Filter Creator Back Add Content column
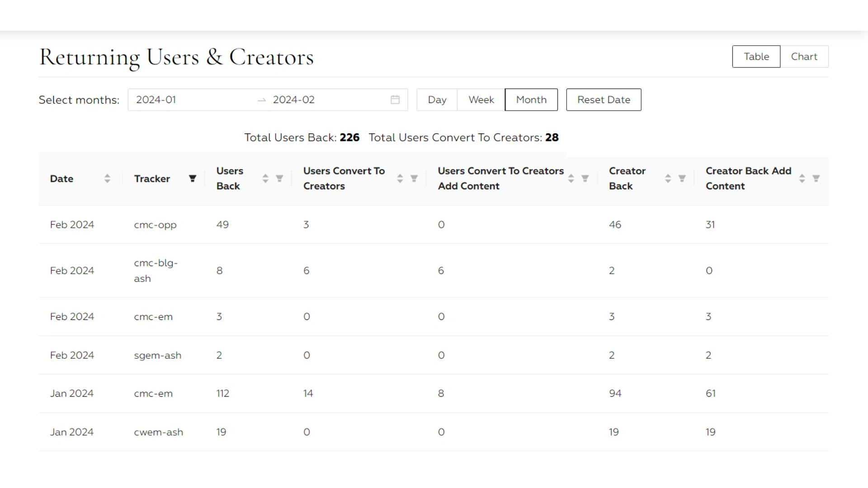Viewport: 868px width, 488px height. coord(816,178)
